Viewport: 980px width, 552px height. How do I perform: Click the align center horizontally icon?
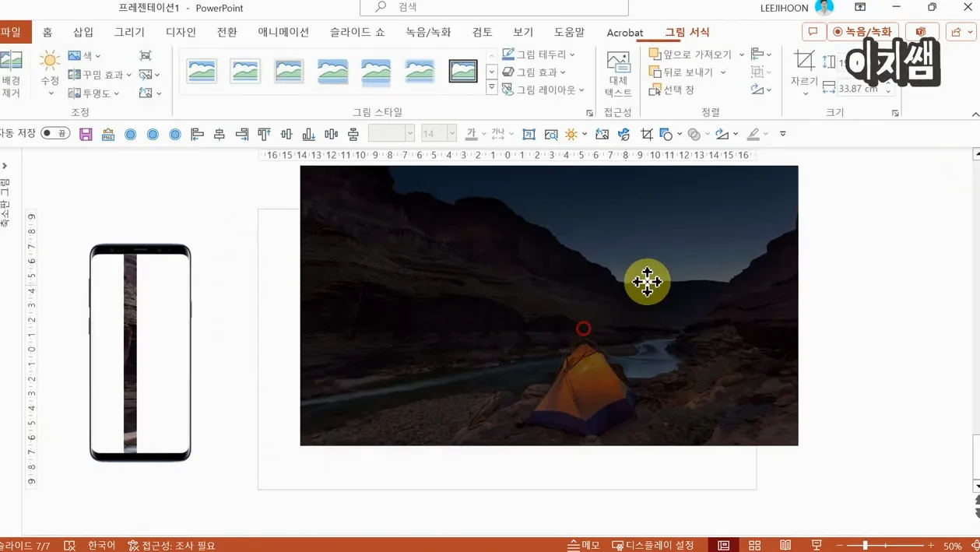tap(220, 134)
